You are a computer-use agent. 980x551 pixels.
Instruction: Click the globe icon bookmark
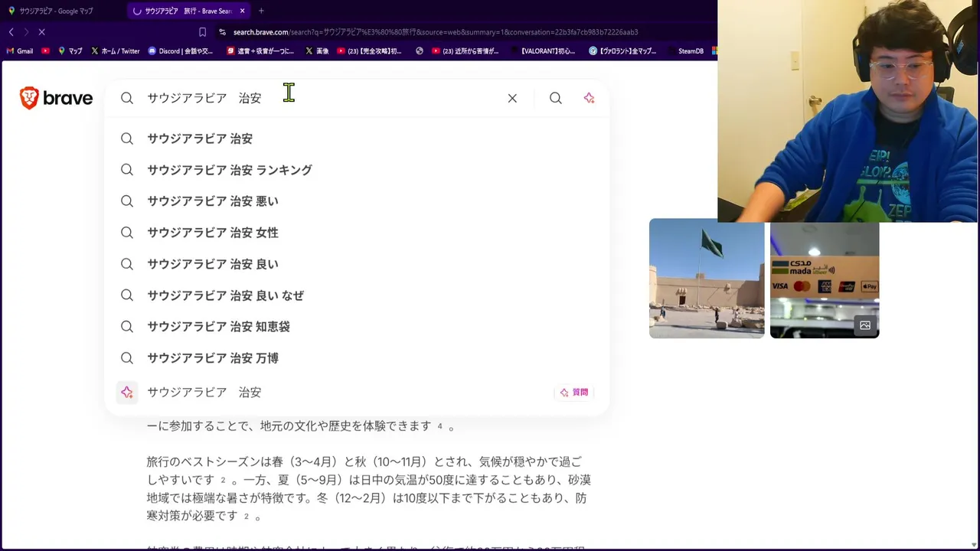(420, 51)
